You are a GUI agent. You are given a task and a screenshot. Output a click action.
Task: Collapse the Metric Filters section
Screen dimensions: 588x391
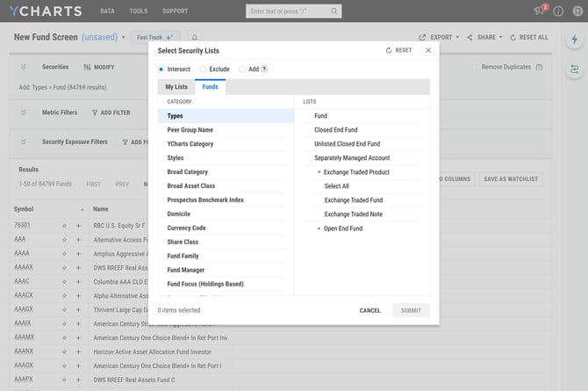(24, 112)
